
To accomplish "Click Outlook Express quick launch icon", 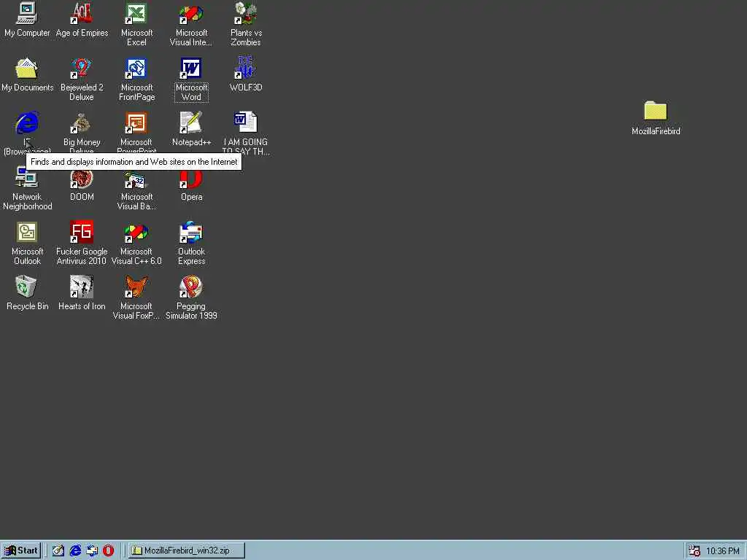I will click(x=92, y=551).
